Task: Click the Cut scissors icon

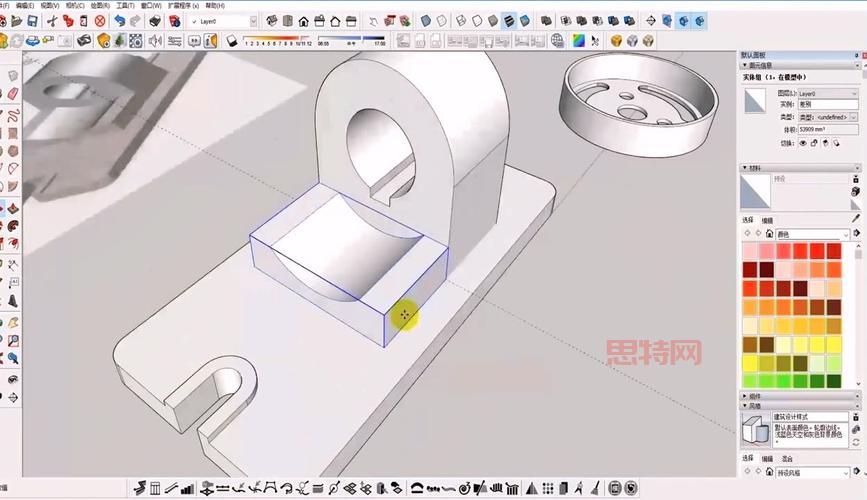Action: coord(51,21)
